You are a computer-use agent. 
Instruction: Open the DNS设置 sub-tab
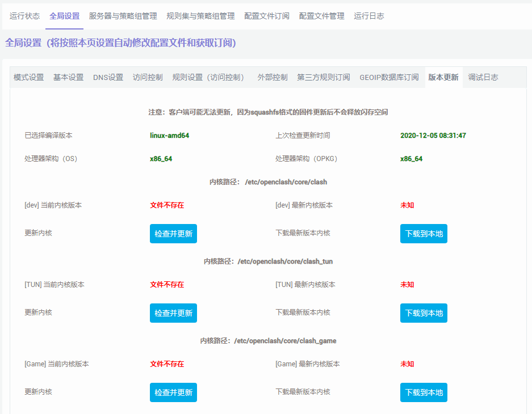[108, 77]
